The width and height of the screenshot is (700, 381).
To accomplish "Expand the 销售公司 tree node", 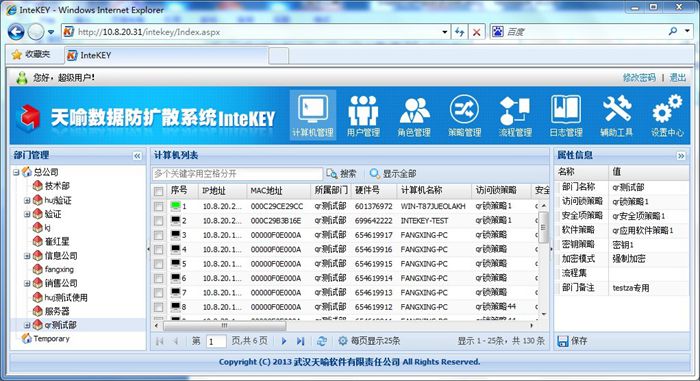I will [x=27, y=284].
